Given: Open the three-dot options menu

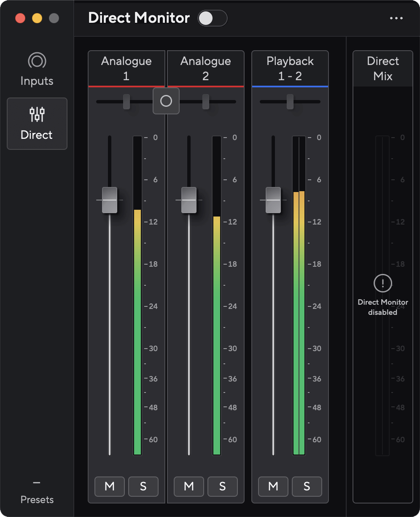Looking at the screenshot, I should click(396, 18).
